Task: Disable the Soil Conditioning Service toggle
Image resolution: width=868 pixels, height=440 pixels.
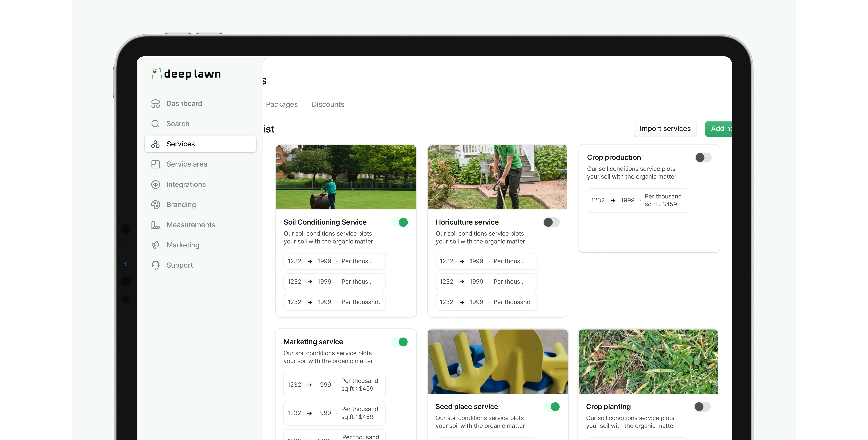Action: (x=400, y=222)
